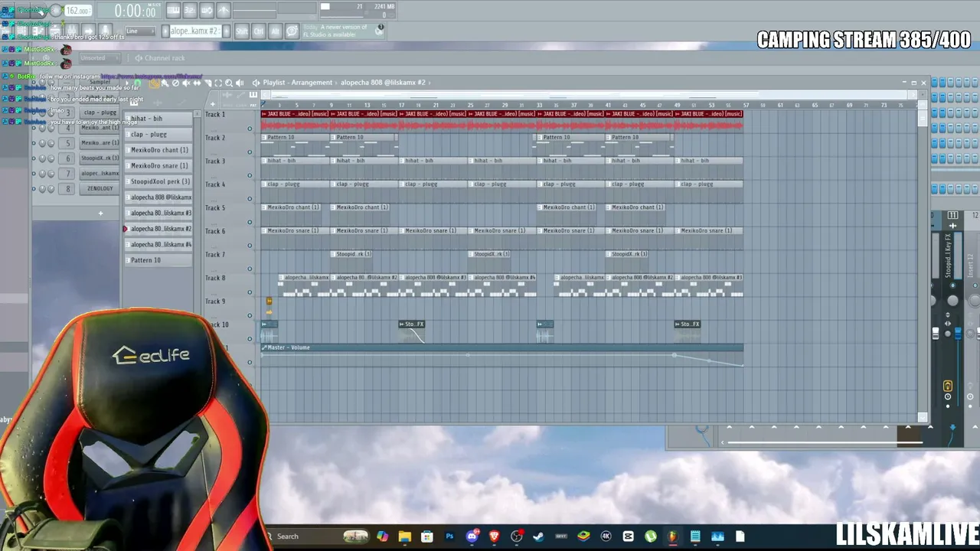Click the StoopidX..rk (3) channel button
This screenshot has height=551, width=980.
[x=100, y=158]
